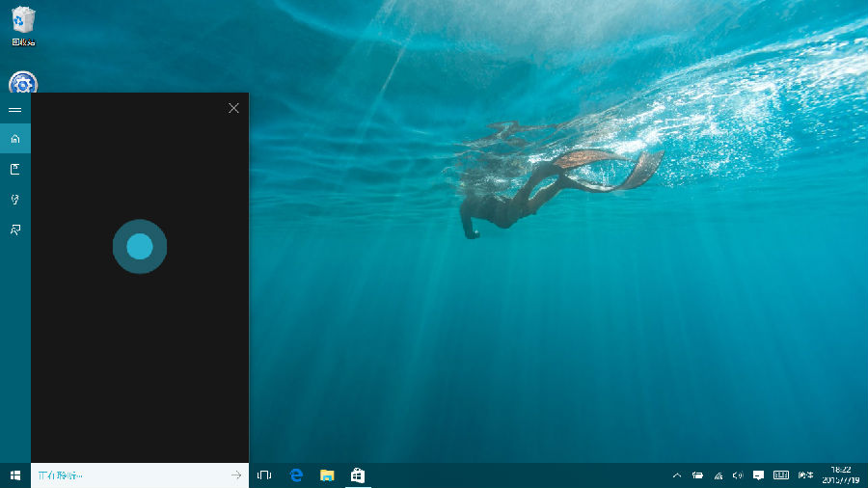
Task: Open the Cortana hamburger menu
Action: point(14,110)
